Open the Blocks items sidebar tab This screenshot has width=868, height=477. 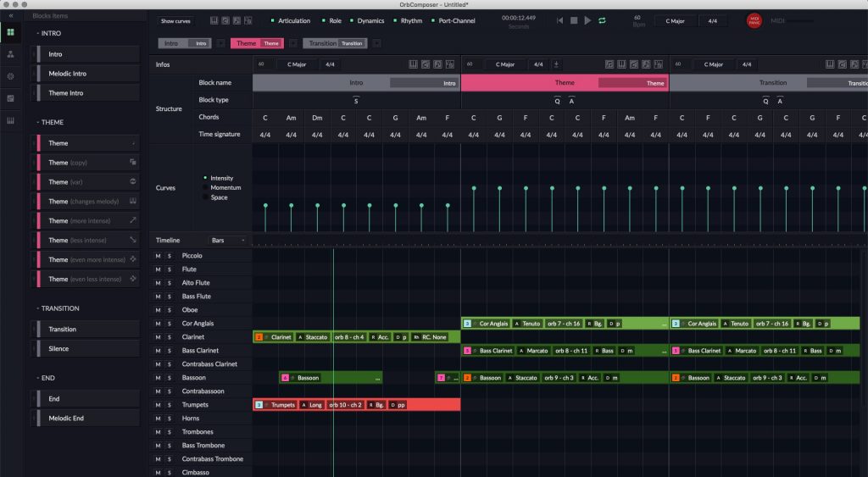point(10,32)
